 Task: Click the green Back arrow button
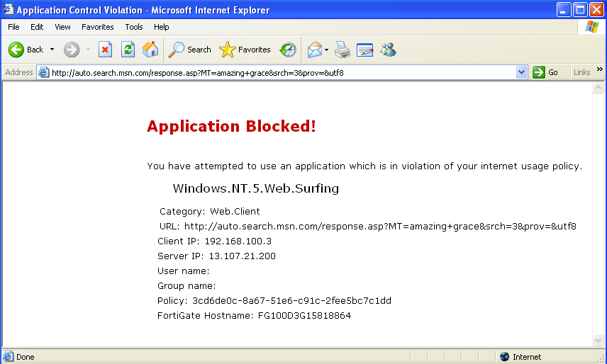(x=16, y=50)
